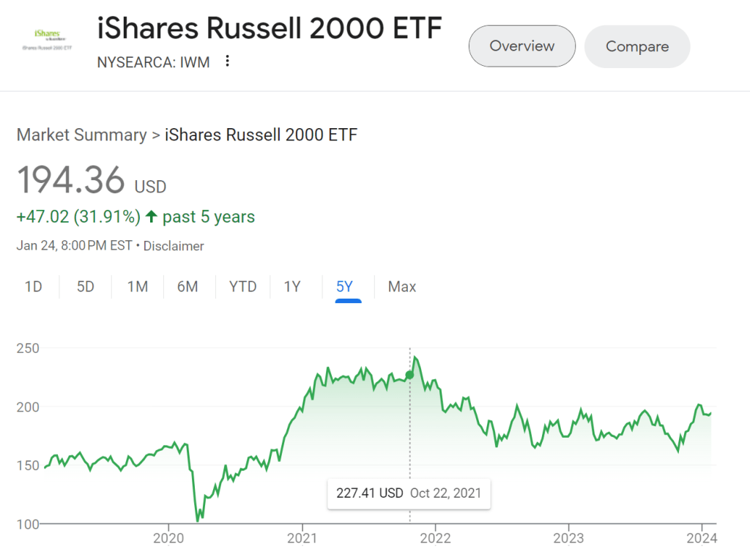Click the 227.41 USD price tooltip

coord(409,493)
